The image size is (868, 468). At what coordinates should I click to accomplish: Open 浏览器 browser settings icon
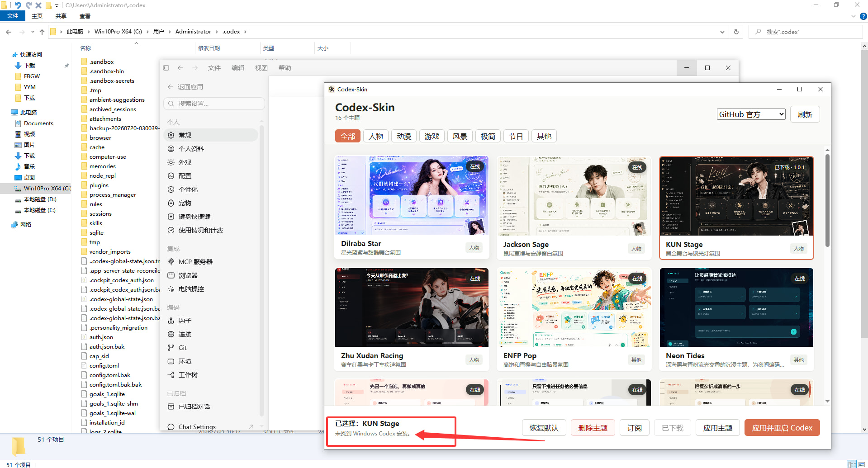171,275
